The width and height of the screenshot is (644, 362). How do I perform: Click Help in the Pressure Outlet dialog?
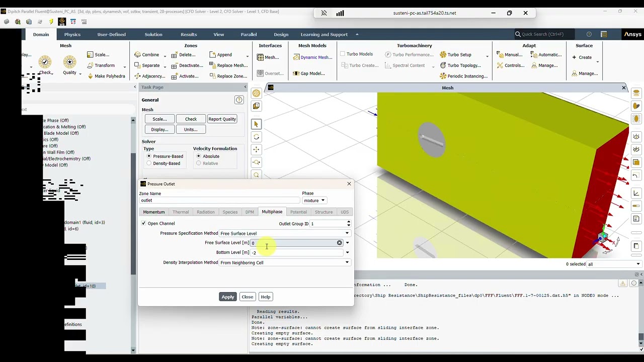coord(265,297)
